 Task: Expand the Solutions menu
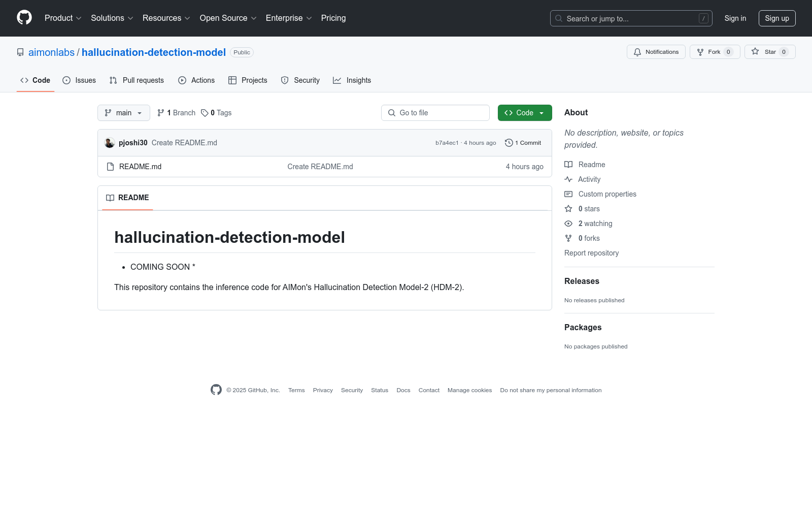pyautogui.click(x=112, y=18)
